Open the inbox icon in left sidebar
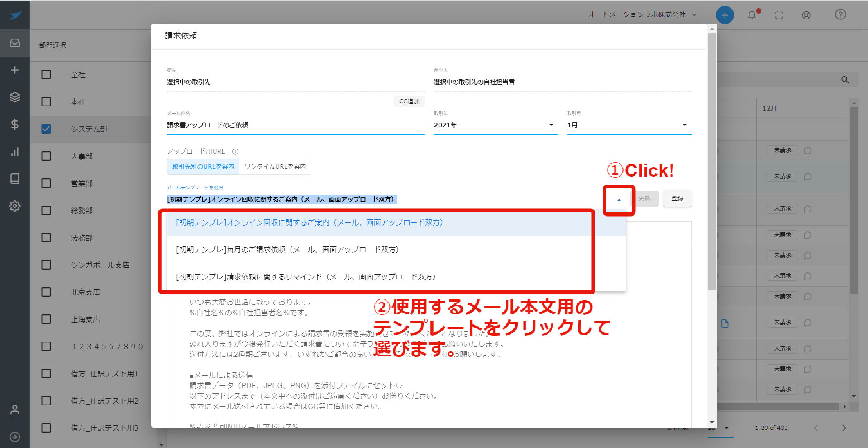868x448 pixels. (x=15, y=43)
